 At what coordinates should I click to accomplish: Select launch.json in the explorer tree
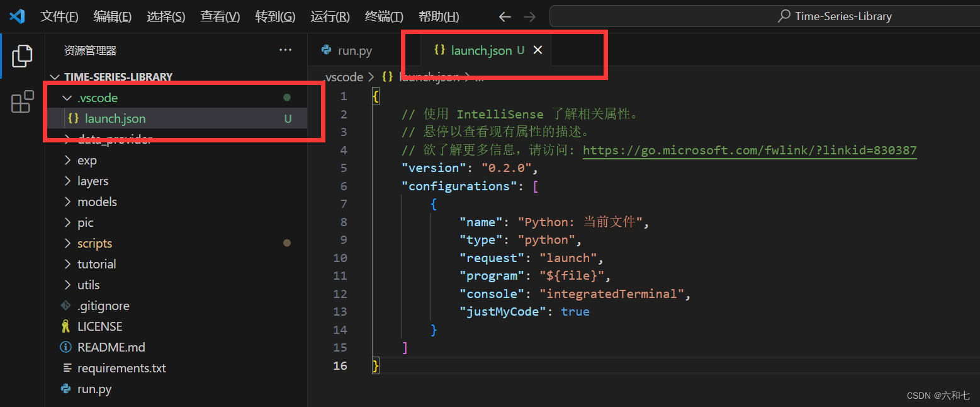(x=176, y=118)
